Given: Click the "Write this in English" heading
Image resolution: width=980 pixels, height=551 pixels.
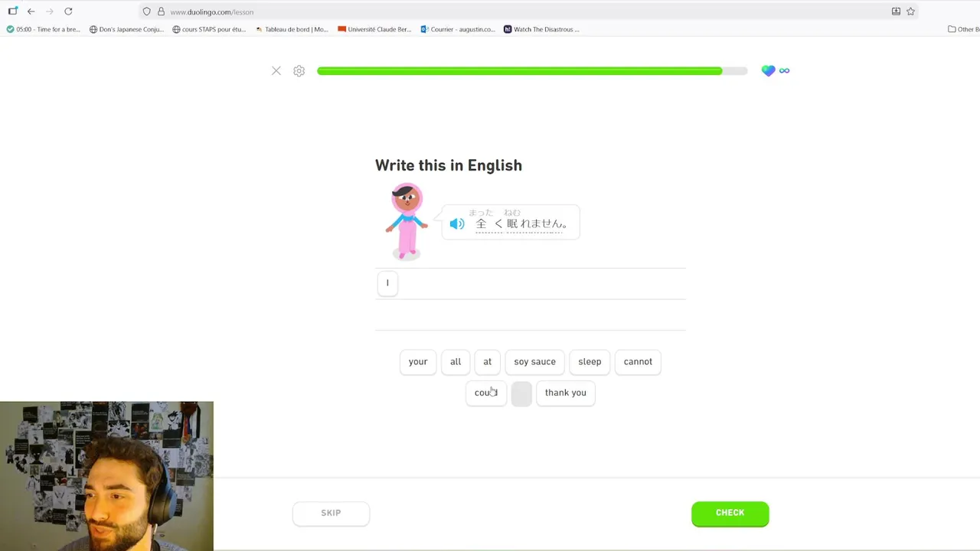Looking at the screenshot, I should click(x=449, y=165).
